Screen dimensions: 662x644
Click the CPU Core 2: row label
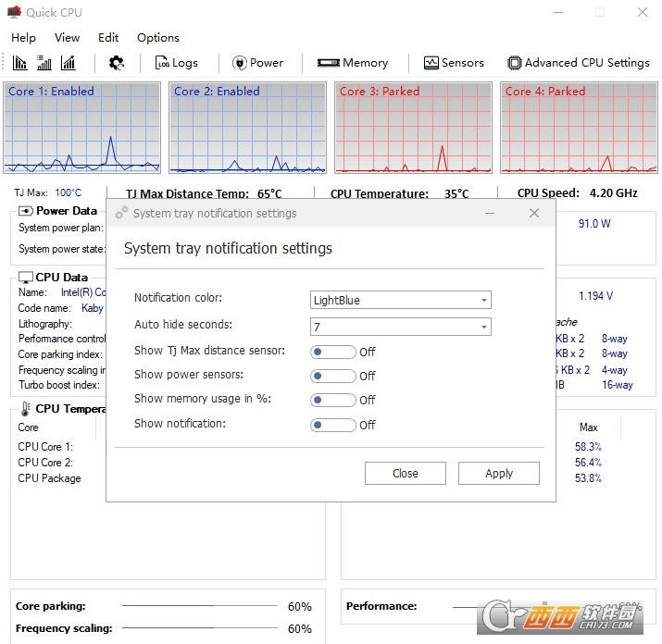click(45, 462)
